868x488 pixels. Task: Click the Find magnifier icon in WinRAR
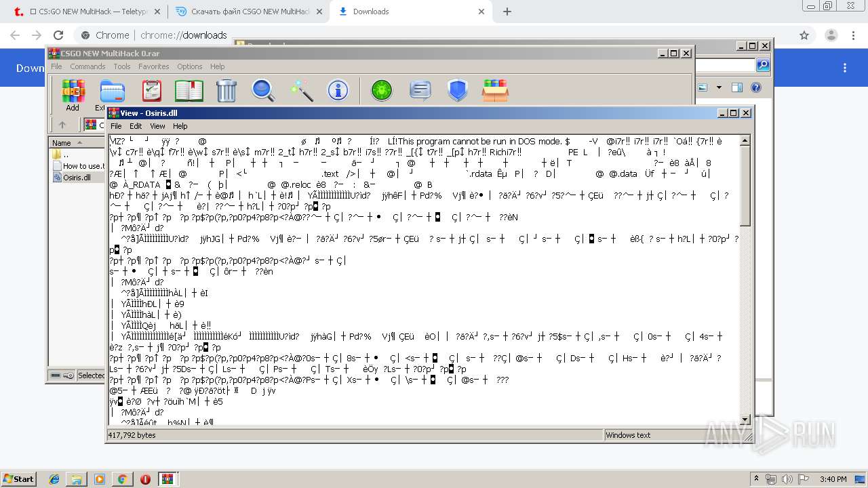point(263,90)
